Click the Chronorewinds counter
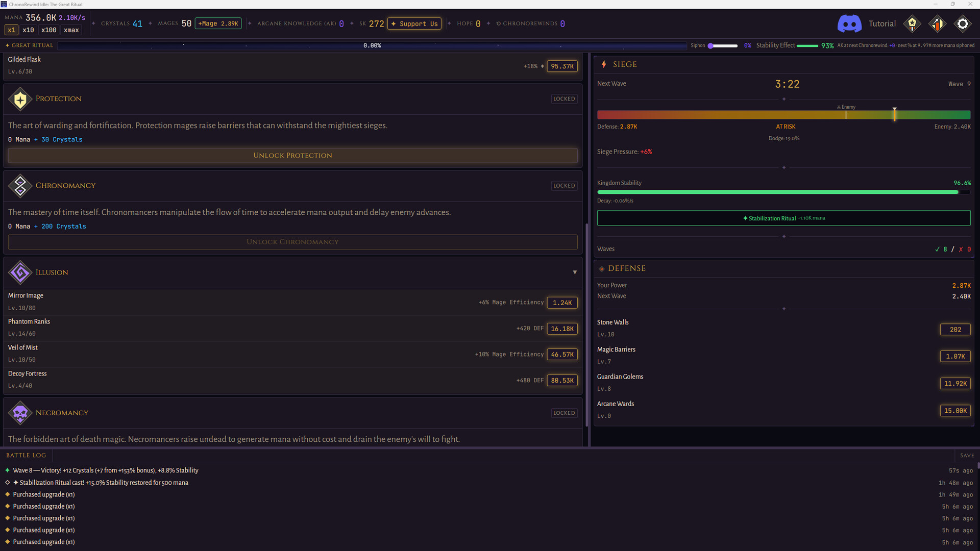The width and height of the screenshot is (980, 551). click(531, 23)
